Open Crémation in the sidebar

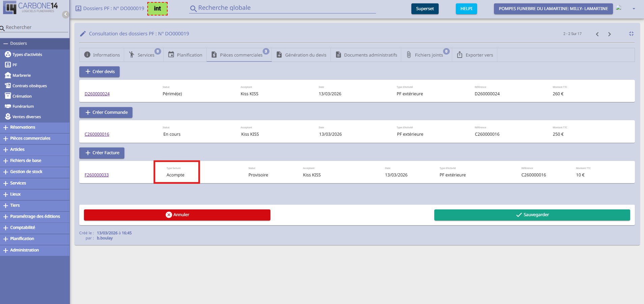click(22, 96)
